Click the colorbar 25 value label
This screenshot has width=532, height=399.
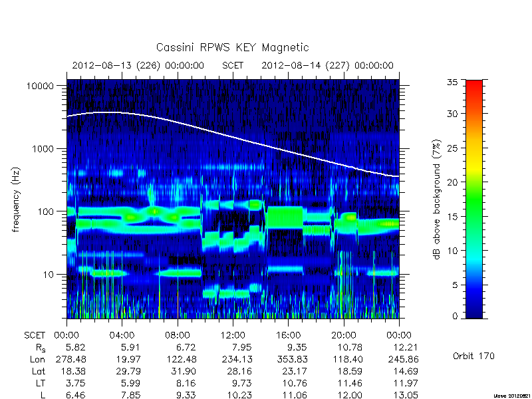click(452, 148)
